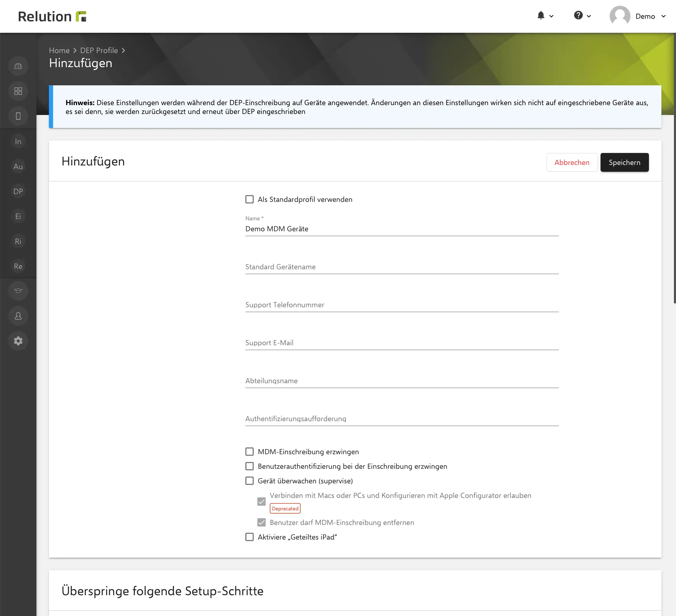Open the devices phone icon in sidebar
This screenshot has width=676, height=616.
point(18,116)
